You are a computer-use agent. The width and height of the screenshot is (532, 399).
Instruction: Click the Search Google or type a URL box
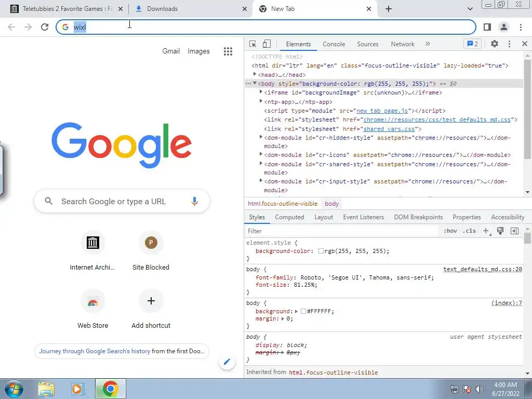122,201
